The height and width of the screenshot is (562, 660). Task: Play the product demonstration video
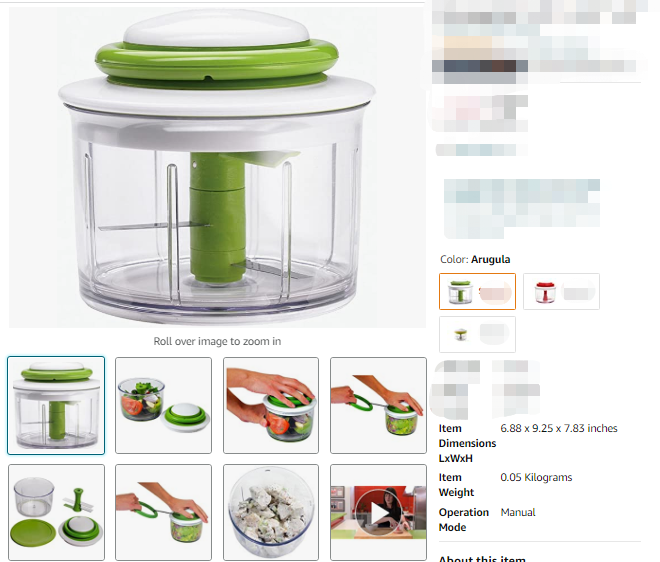point(378,512)
